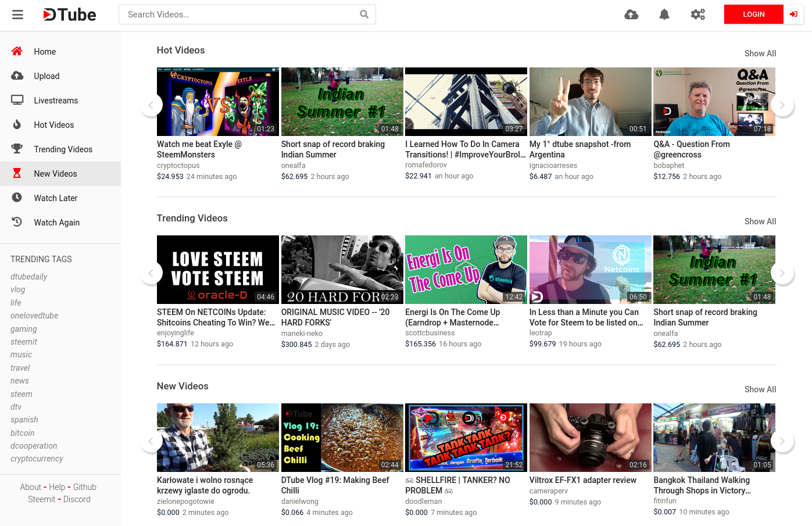Image resolution: width=812 pixels, height=526 pixels.
Task: Open Trending Videos in sidebar
Action: pyautogui.click(x=60, y=149)
